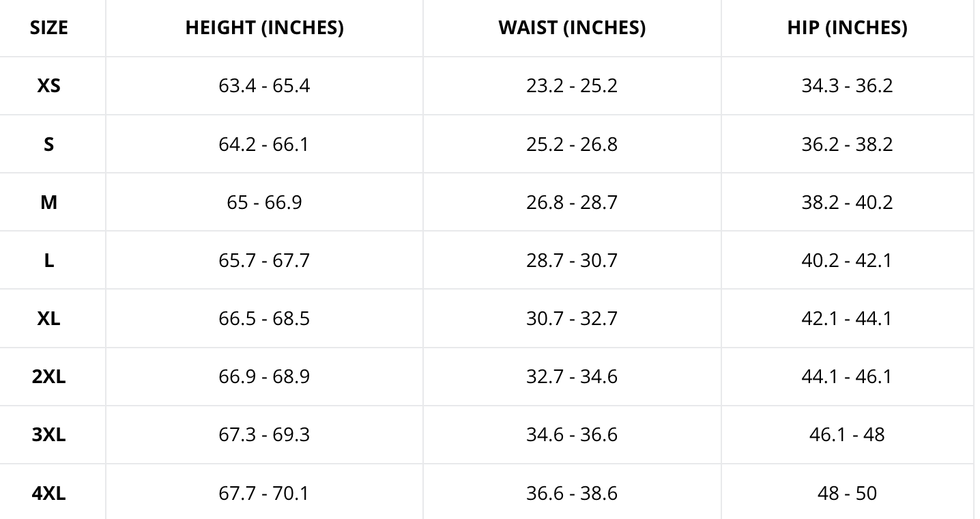Screen dimensions: 980x519
Task: Click the L height value 65.7 - 67.7
Action: pyautogui.click(x=264, y=260)
